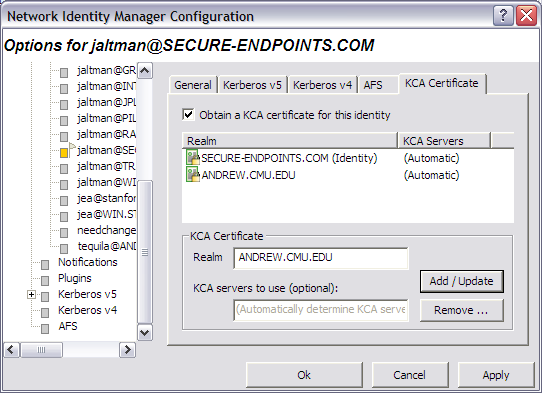Open the help question mark button
The width and height of the screenshot is (542, 393).
pyautogui.click(x=503, y=16)
